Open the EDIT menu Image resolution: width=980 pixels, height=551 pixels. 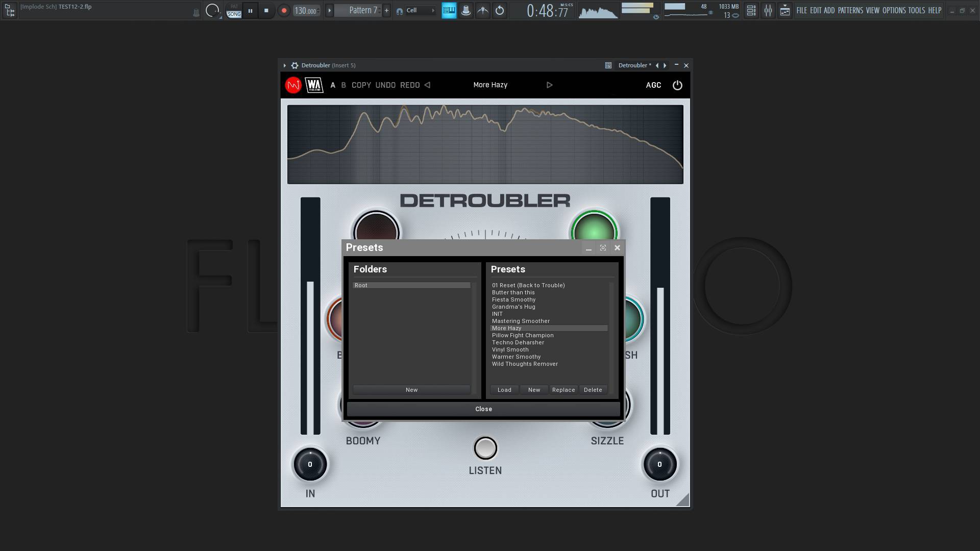816,10
